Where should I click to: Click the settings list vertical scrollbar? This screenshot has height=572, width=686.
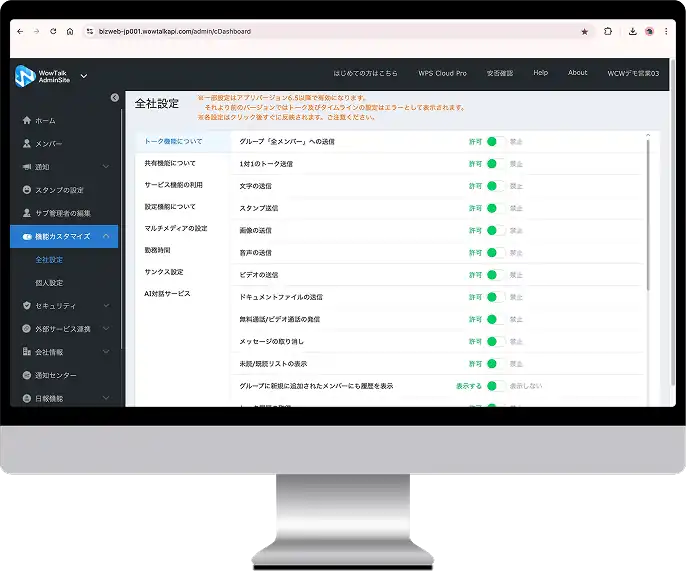click(648, 214)
